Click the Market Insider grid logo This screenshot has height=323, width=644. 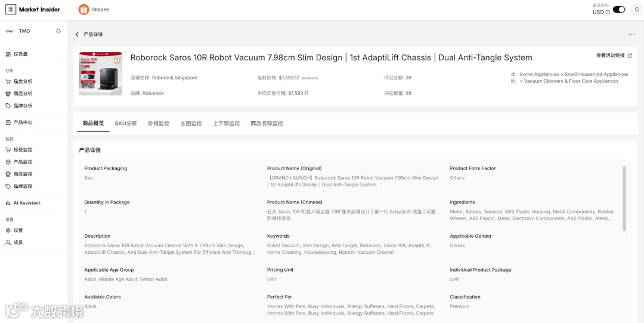coord(11,10)
